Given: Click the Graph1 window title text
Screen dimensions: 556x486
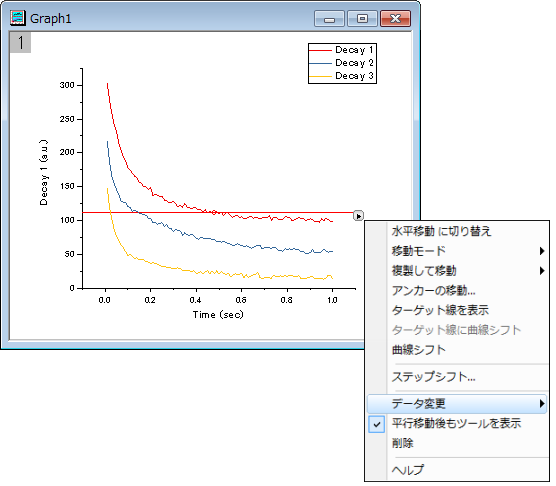Looking at the screenshot, I should [x=51, y=18].
